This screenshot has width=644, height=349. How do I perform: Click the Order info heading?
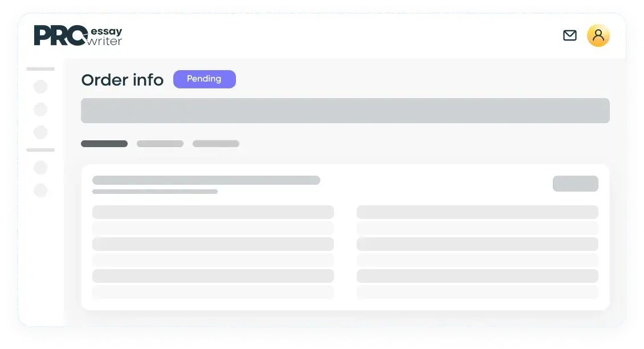[x=123, y=80]
